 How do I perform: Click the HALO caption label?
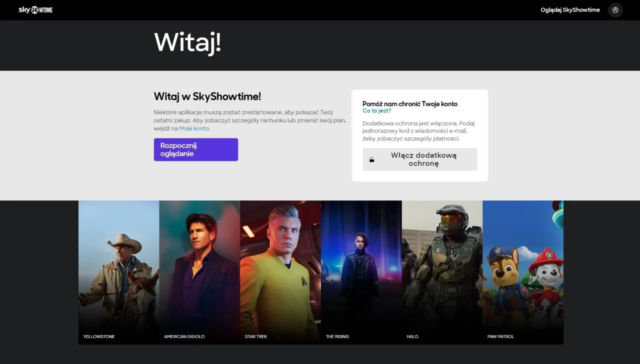(412, 336)
